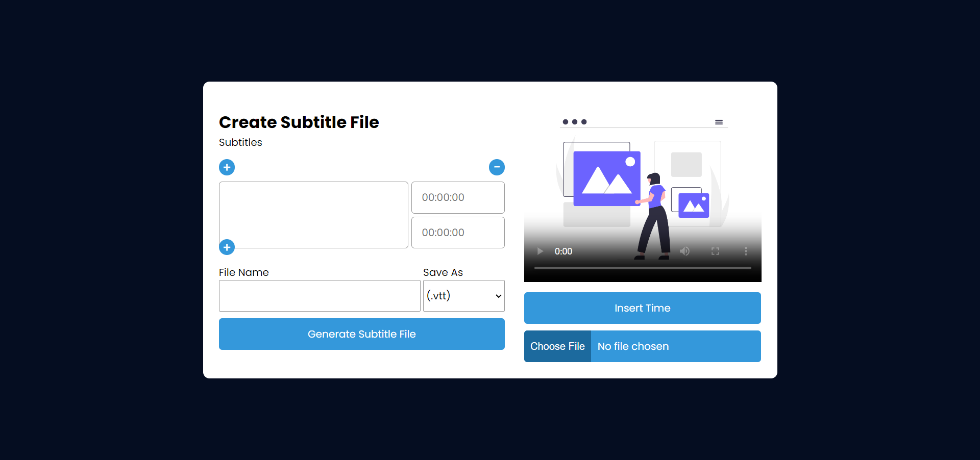Click the plus icon under the Subtitles label

pyautogui.click(x=227, y=167)
